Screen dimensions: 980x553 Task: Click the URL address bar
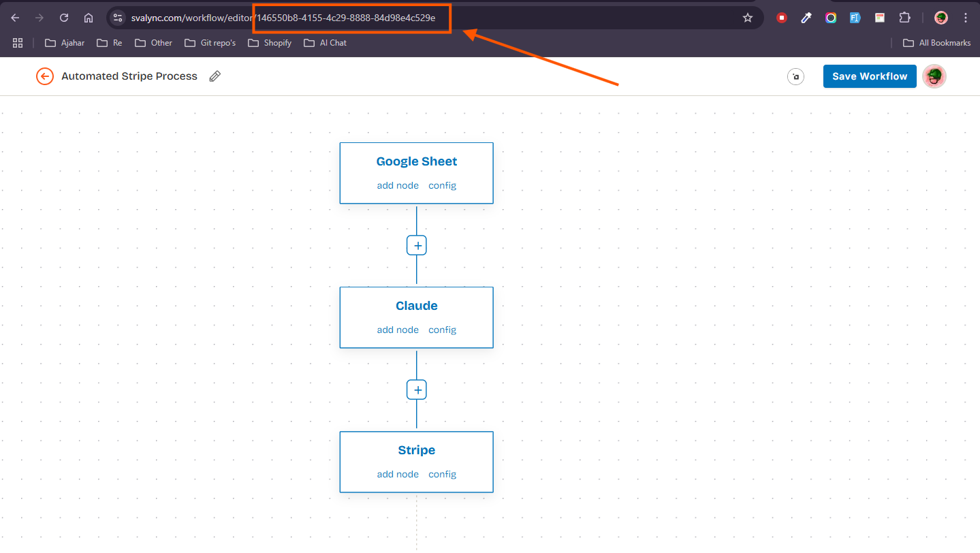(x=435, y=18)
